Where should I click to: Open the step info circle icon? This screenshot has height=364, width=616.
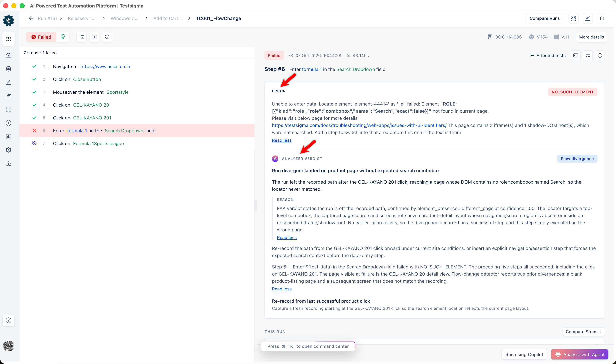600,56
